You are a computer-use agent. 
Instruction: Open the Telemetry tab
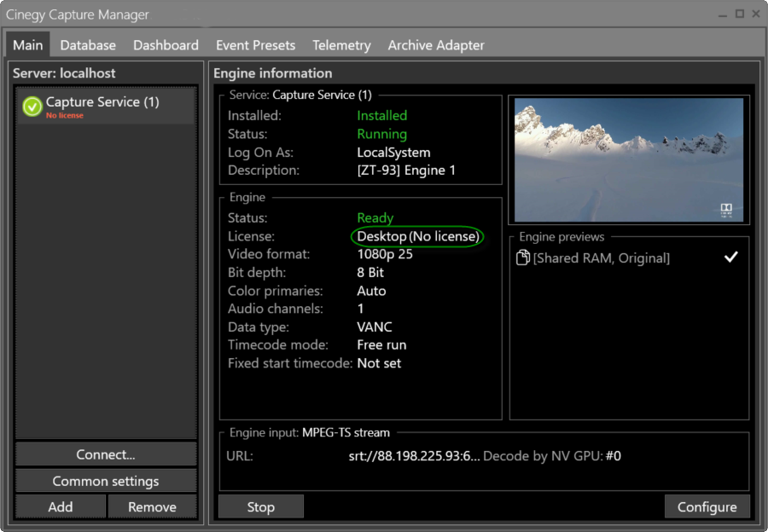tap(341, 45)
